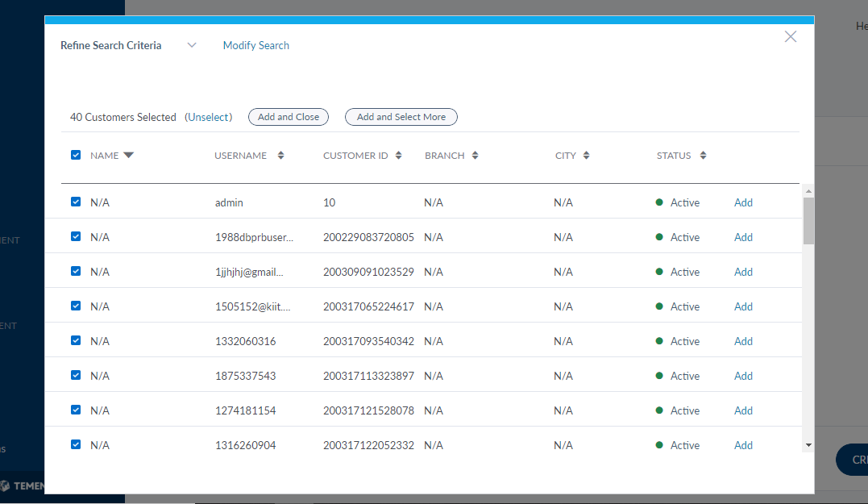Click Unselect to clear selected customers

209,117
